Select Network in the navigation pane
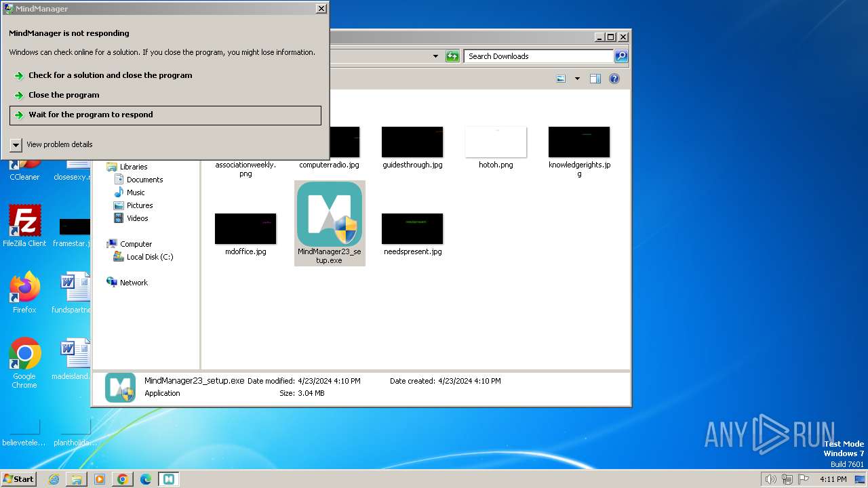 coord(127,283)
